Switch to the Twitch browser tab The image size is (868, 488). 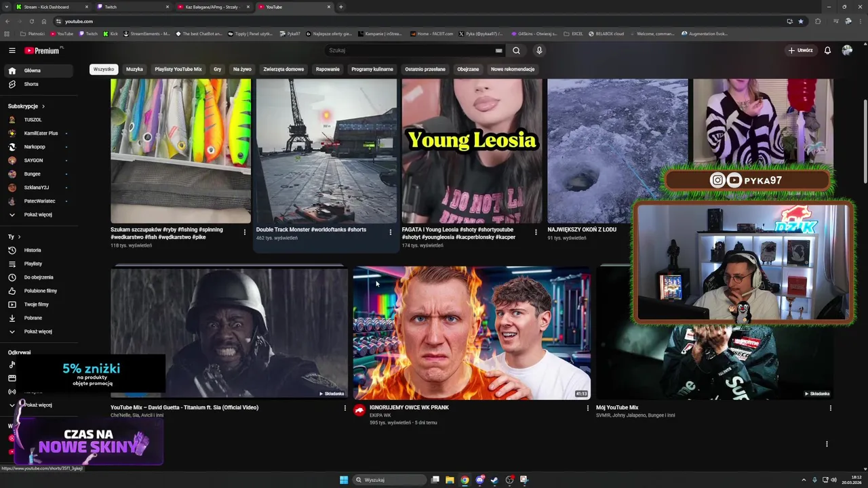click(129, 7)
